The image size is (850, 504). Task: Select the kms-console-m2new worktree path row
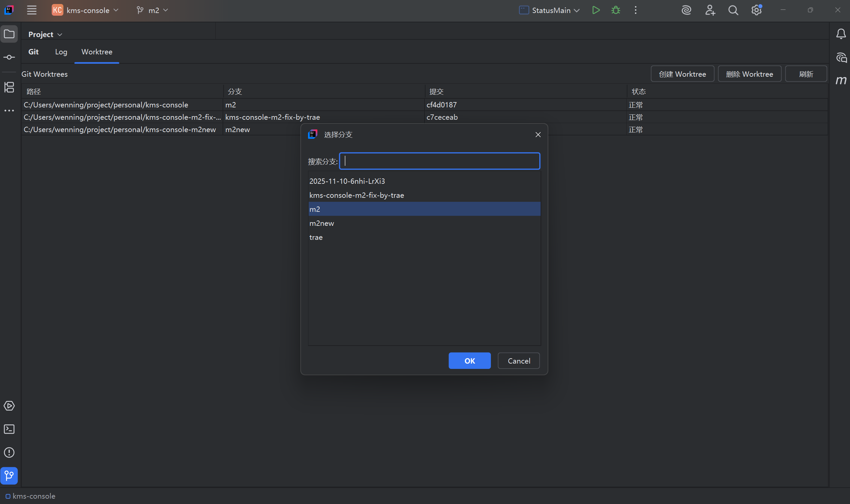122,129
